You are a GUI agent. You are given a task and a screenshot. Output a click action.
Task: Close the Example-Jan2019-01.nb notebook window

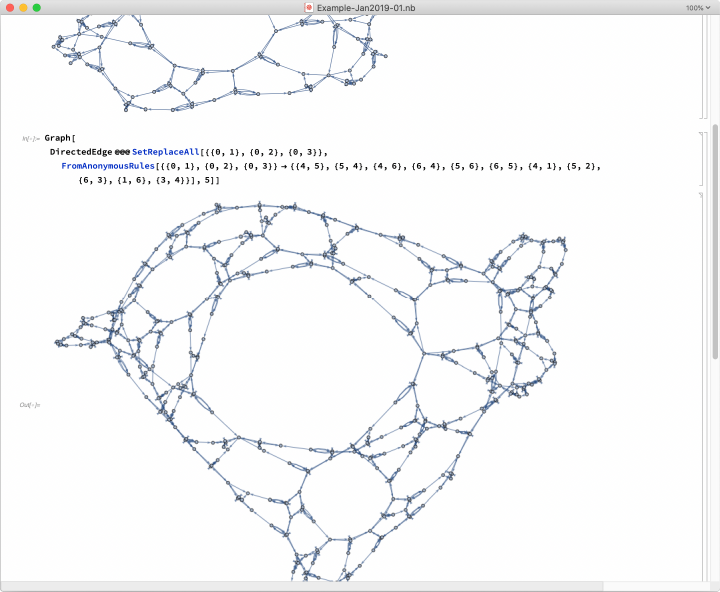[9, 7]
